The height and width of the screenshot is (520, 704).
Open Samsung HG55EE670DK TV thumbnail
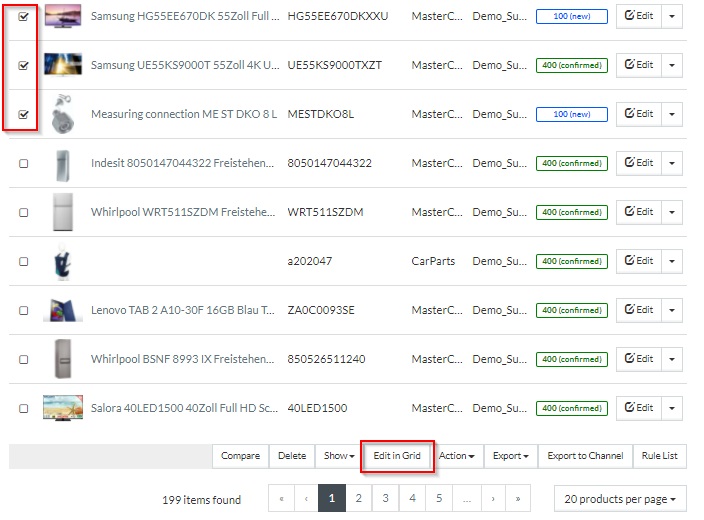tap(63, 16)
